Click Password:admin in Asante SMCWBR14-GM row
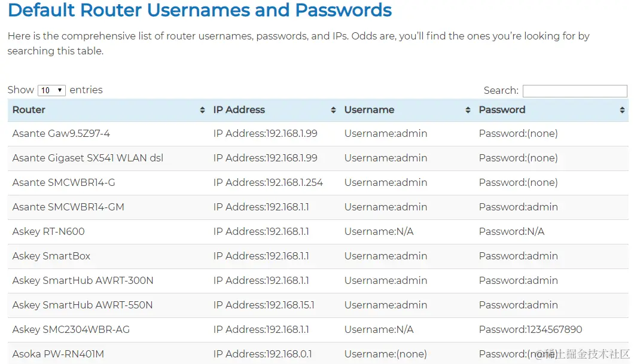This screenshot has height=364, width=634. click(x=519, y=207)
